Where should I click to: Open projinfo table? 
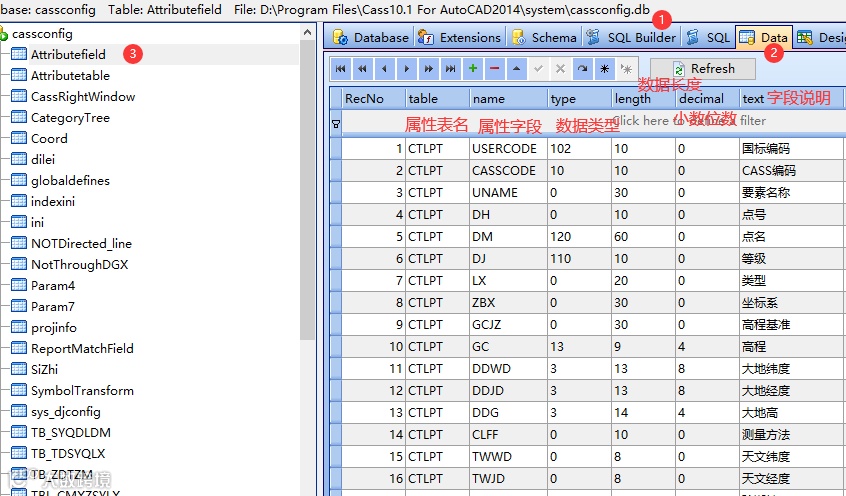pos(53,328)
